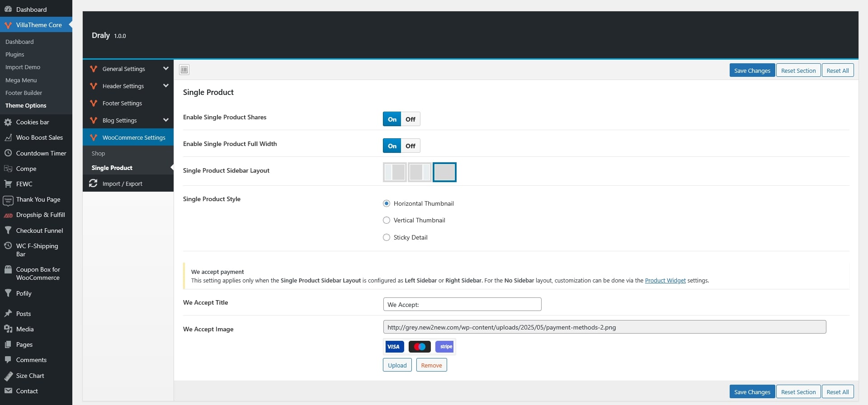This screenshot has width=868, height=405.
Task: Turn off Enable Single Product Shares
Action: (x=410, y=119)
